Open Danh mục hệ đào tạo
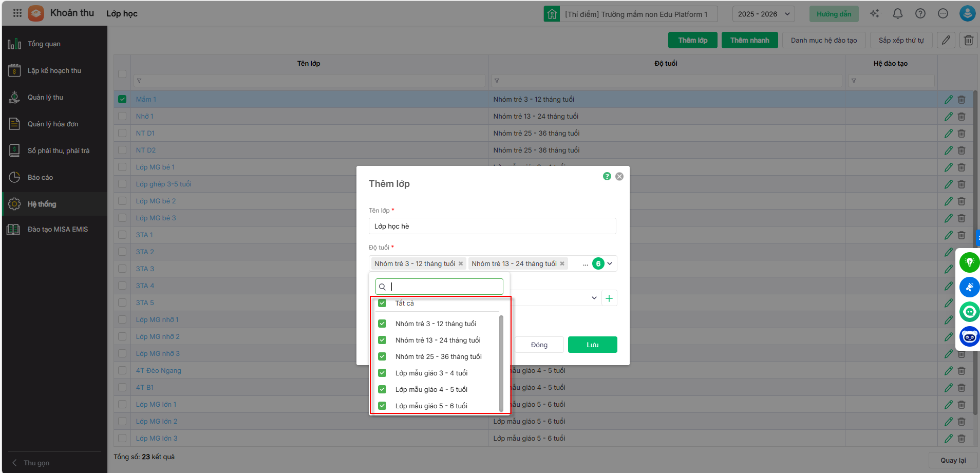 point(824,40)
